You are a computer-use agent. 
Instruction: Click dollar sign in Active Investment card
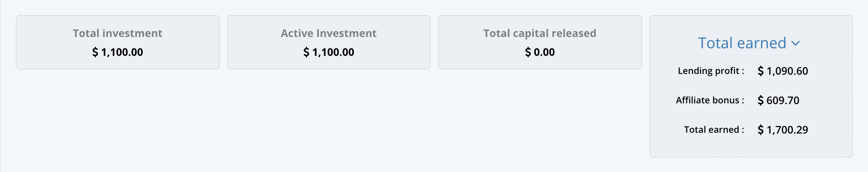[306, 52]
